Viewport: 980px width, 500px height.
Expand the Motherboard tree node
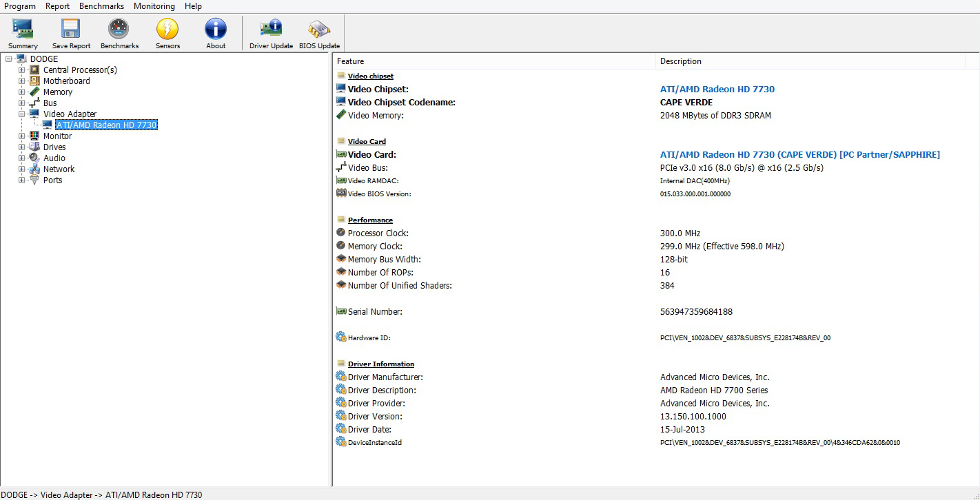pos(21,81)
